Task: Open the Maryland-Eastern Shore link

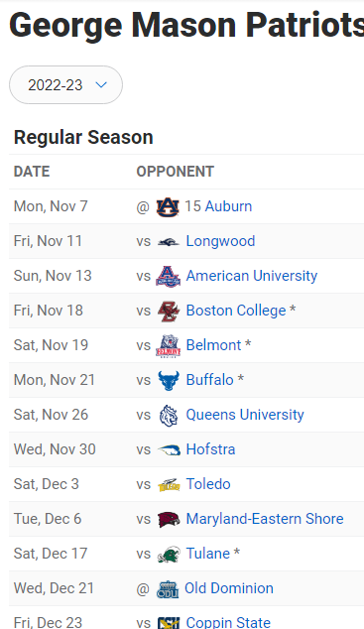Action: (265, 519)
